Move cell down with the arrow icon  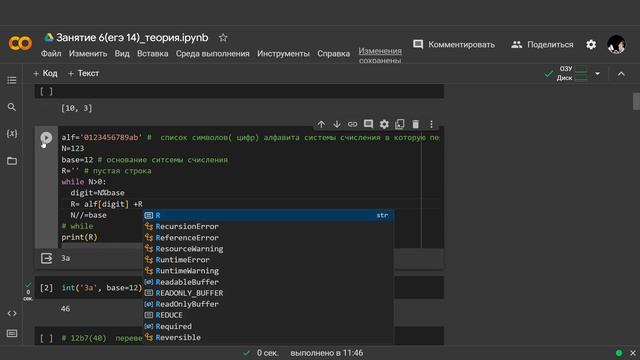[337, 124]
